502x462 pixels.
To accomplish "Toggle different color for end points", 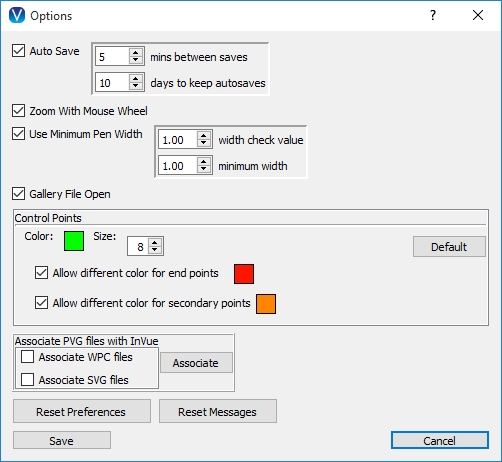I will (x=41, y=273).
